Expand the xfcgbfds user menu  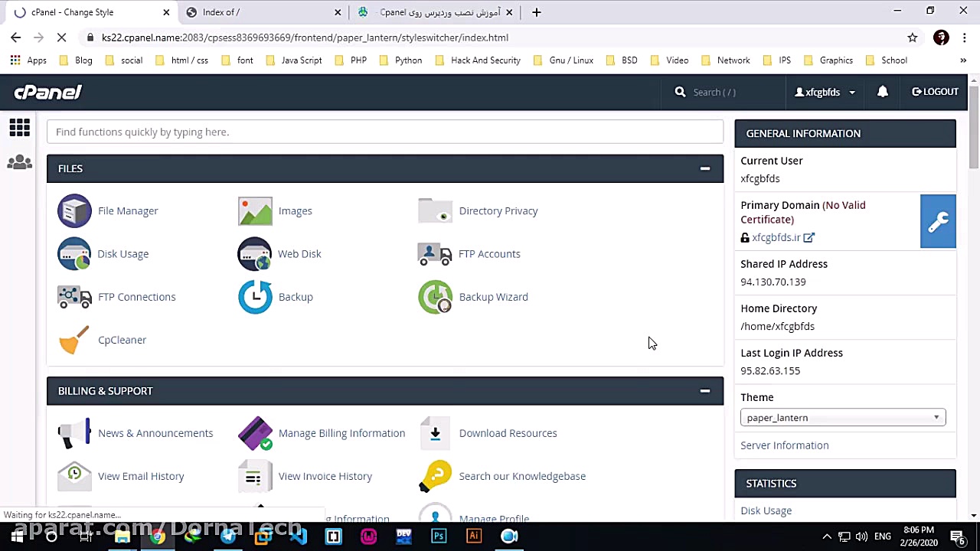(x=825, y=92)
